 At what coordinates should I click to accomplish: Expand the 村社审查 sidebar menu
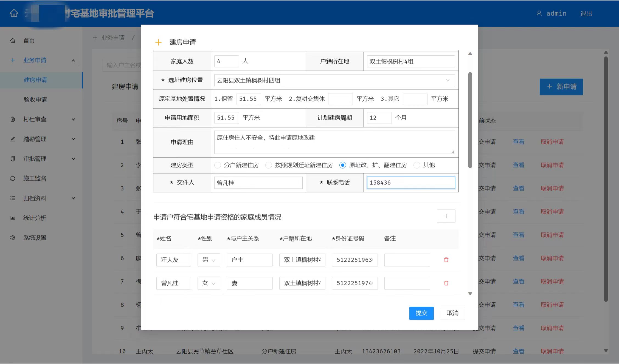point(73,119)
